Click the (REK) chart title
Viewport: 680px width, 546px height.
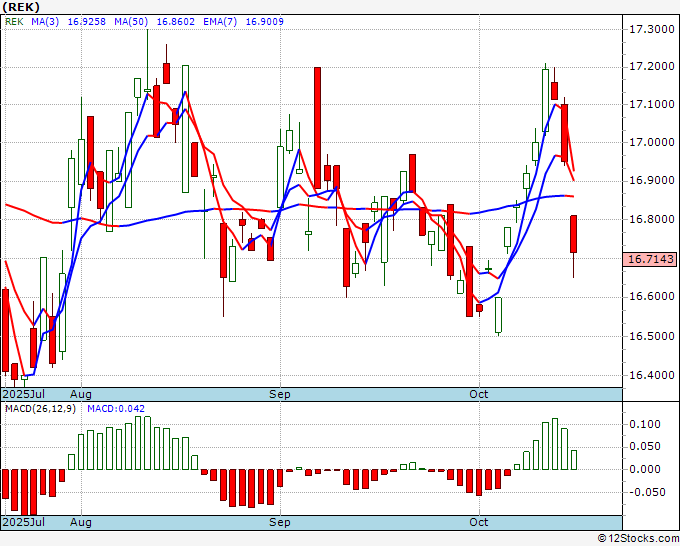tap(21, 7)
